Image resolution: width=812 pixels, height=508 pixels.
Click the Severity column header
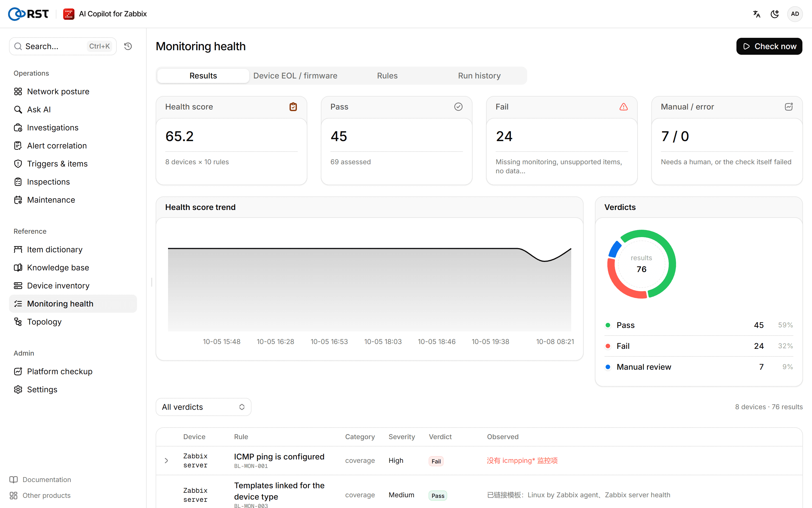(402, 436)
